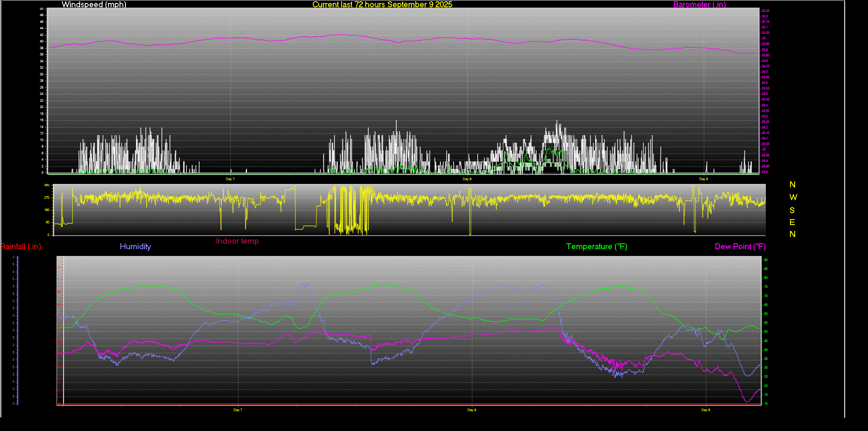Click the 'Current last 72 hours September 9 2025' title
This screenshot has height=431, width=868.
coord(382,4)
